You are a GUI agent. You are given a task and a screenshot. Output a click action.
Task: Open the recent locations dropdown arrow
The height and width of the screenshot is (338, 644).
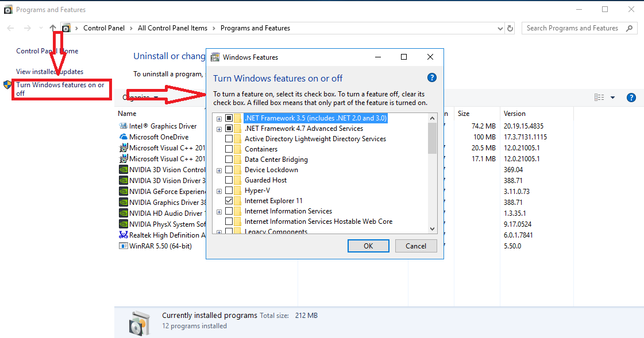(x=41, y=28)
